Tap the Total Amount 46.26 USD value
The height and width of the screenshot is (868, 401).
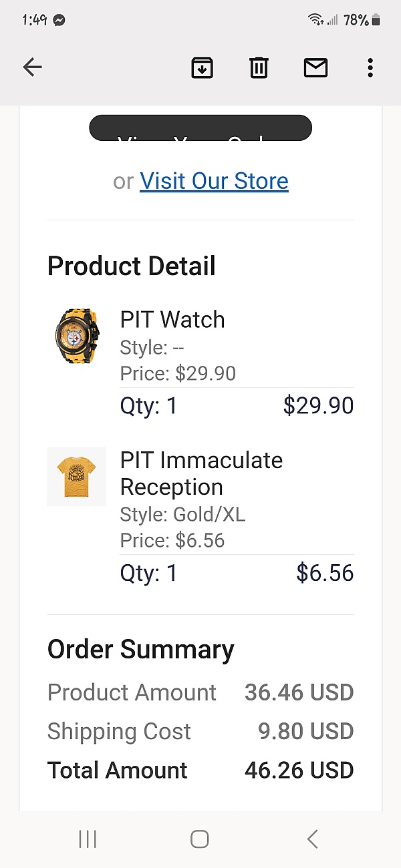point(299,770)
